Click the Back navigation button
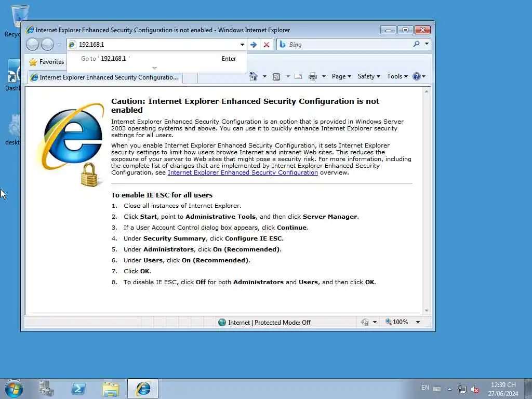The image size is (532, 399). (32, 45)
